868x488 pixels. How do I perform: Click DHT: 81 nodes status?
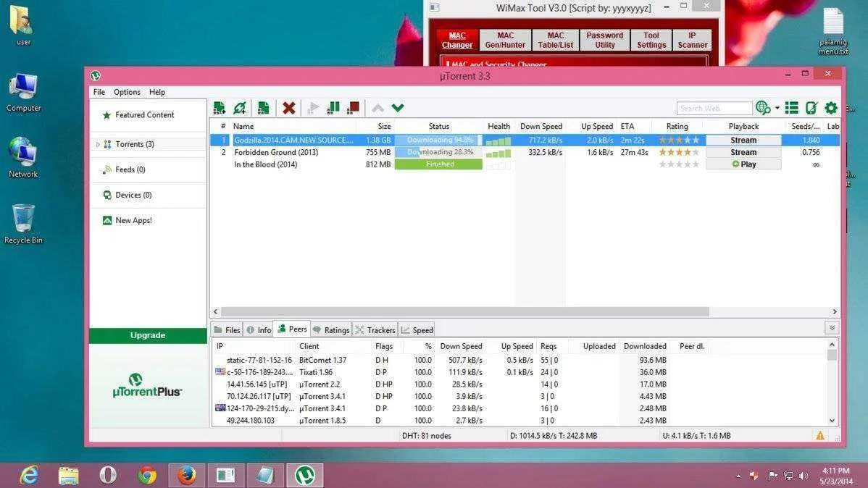pyautogui.click(x=426, y=436)
